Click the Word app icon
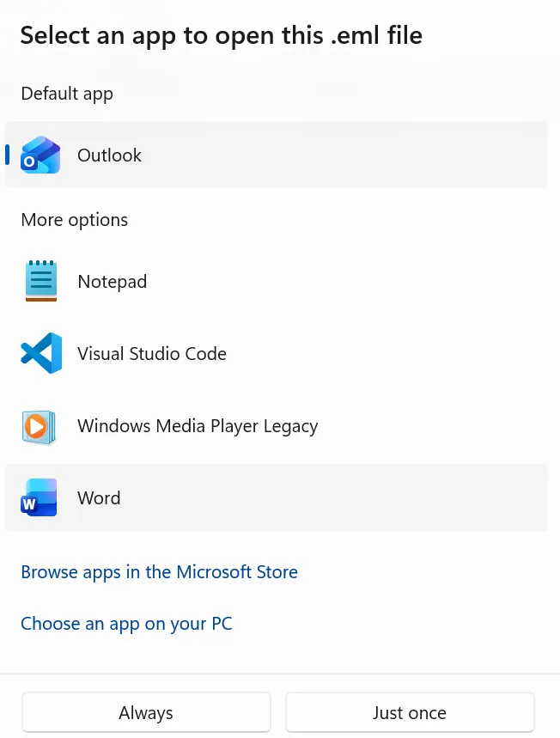The image size is (560, 738). [x=40, y=498]
